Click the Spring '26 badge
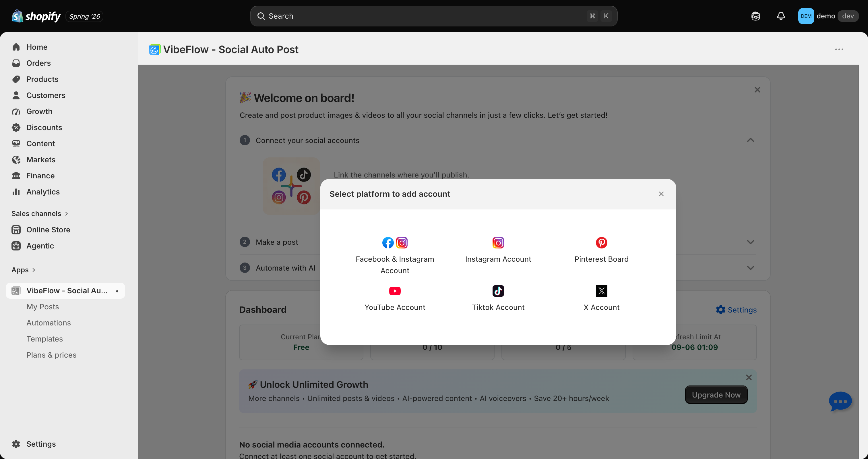Viewport: 868px width, 459px height. (84, 16)
